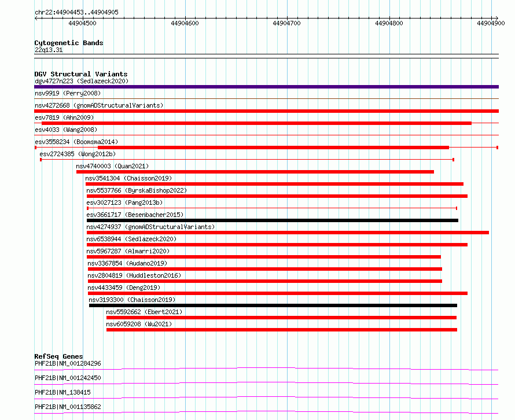Click the black nsv3193300 variant bar
This screenshot has height=420, width=515.
pos(273,305)
